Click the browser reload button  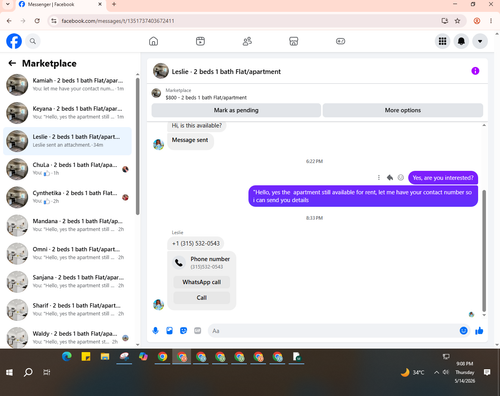(x=37, y=21)
